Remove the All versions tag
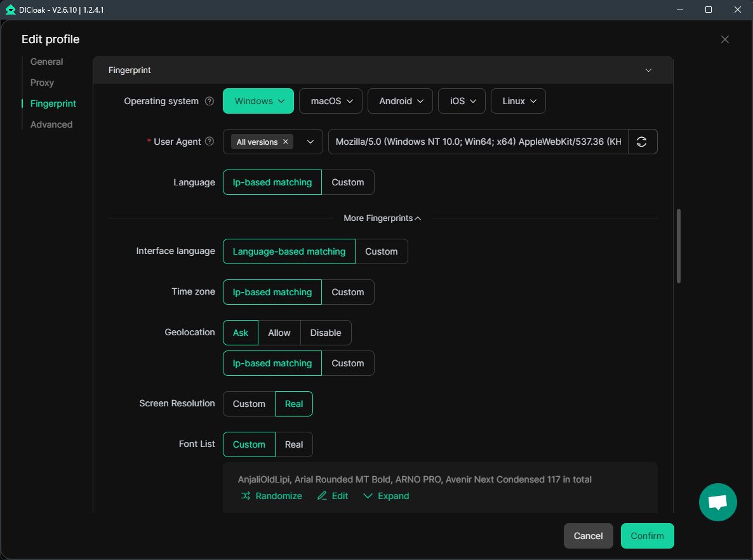Image resolution: width=753 pixels, height=560 pixels. tap(286, 142)
